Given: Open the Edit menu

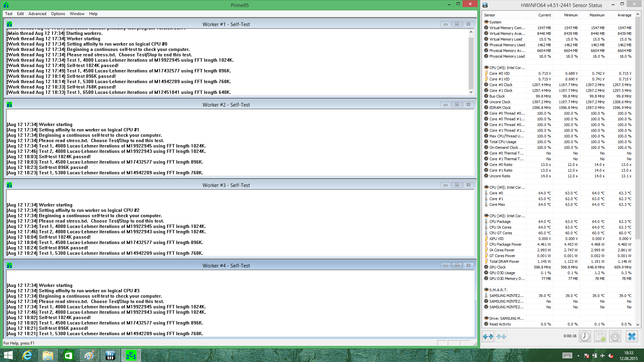Looking at the screenshot, I should (20, 14).
